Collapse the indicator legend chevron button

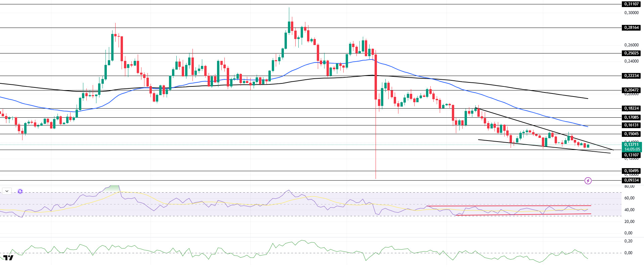click(7, 191)
